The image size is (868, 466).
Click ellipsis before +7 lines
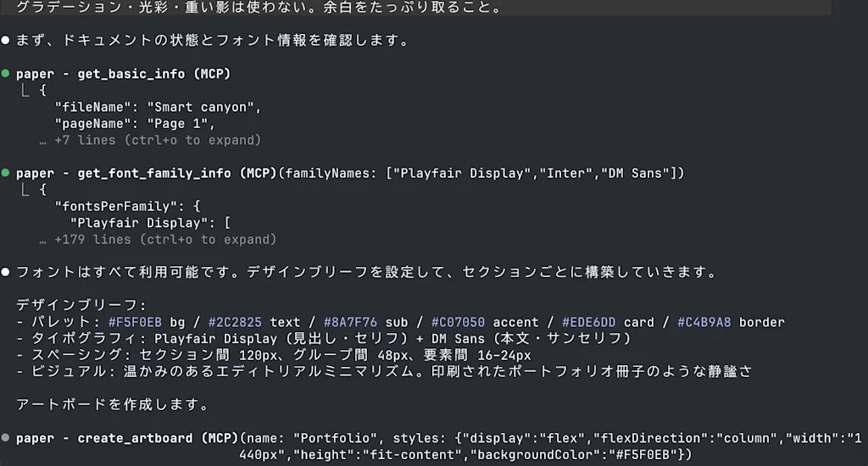pos(42,141)
